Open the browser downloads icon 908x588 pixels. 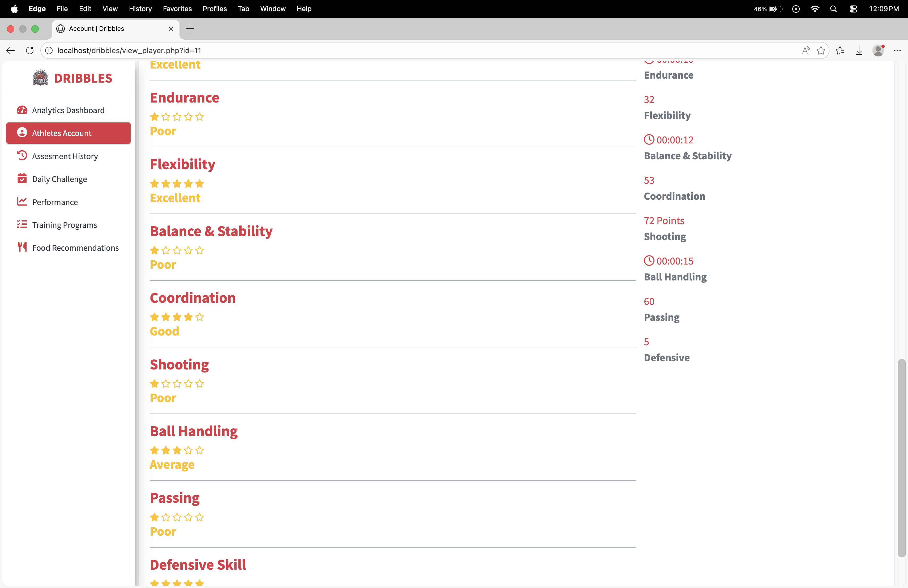tap(859, 50)
